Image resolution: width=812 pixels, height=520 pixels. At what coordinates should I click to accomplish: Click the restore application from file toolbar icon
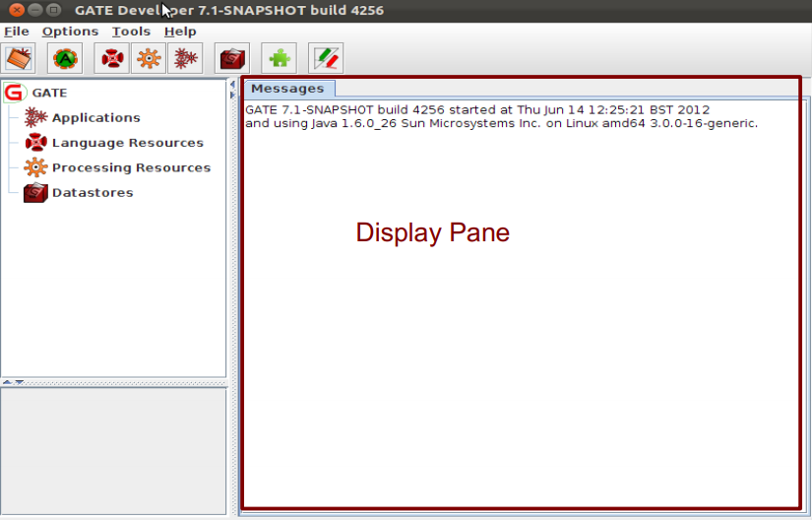[19, 58]
